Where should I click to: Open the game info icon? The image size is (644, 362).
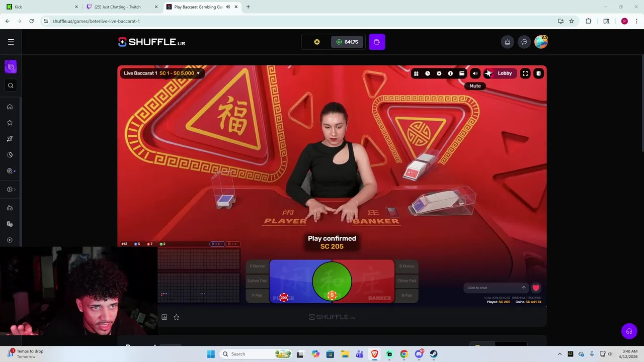[x=450, y=73]
